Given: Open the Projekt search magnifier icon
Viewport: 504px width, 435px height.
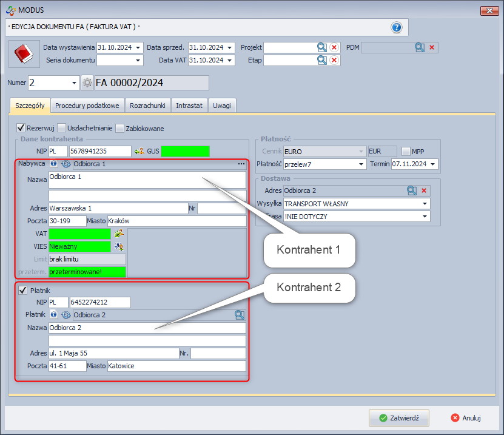Looking at the screenshot, I should click(321, 47).
